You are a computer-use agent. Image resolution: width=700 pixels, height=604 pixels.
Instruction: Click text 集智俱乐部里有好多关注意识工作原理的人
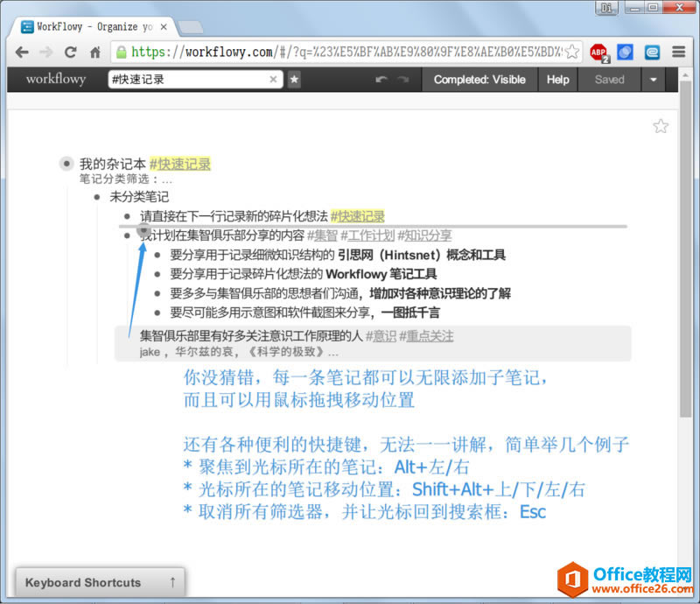coord(251,336)
